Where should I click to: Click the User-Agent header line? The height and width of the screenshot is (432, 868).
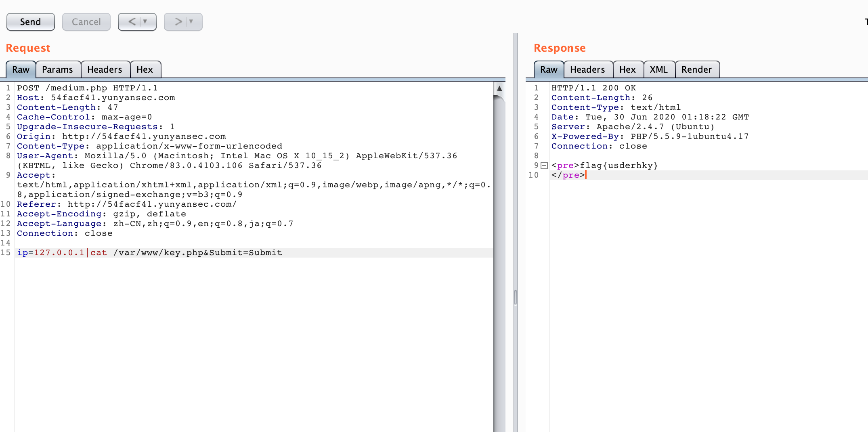[237, 161]
